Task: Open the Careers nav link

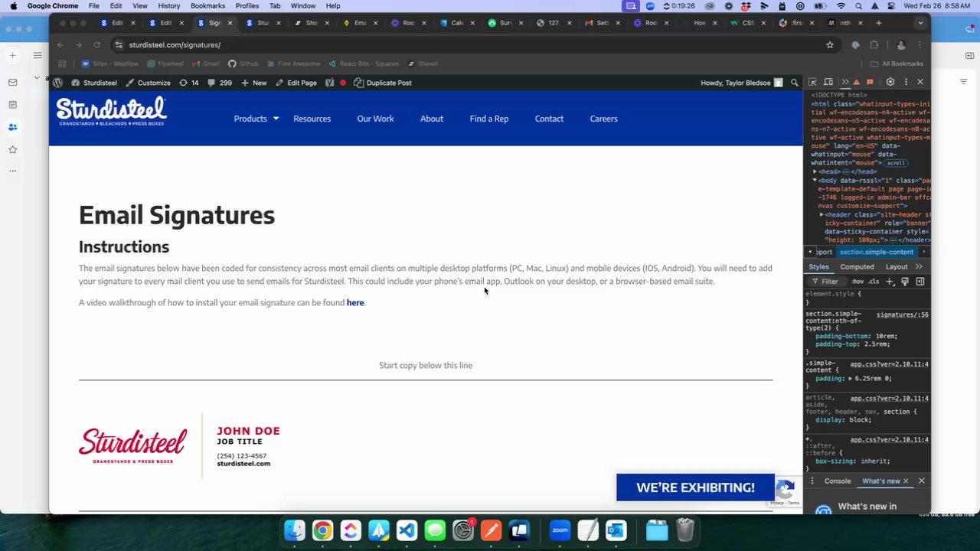Action: pyautogui.click(x=603, y=119)
